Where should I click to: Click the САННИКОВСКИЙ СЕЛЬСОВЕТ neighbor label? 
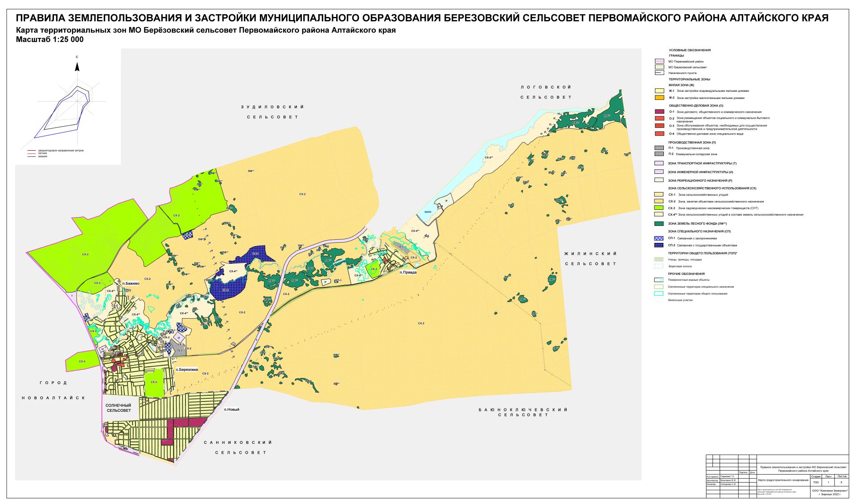(x=238, y=447)
